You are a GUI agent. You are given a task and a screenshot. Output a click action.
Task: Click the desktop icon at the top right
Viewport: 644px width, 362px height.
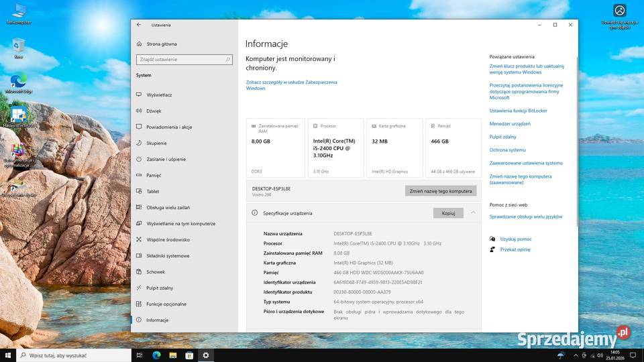(x=619, y=16)
